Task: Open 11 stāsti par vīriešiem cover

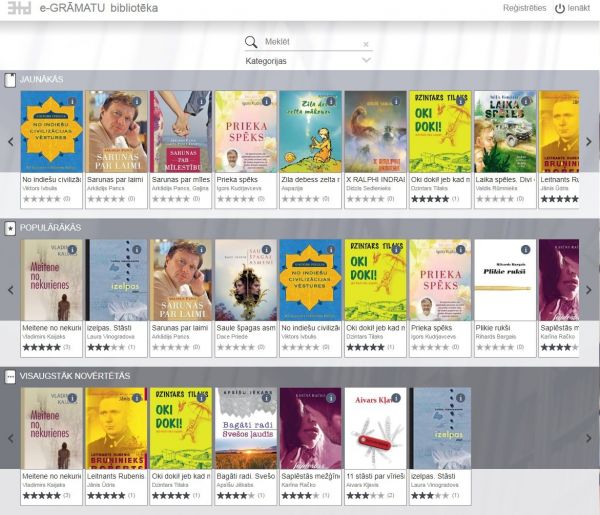Action: (x=375, y=429)
